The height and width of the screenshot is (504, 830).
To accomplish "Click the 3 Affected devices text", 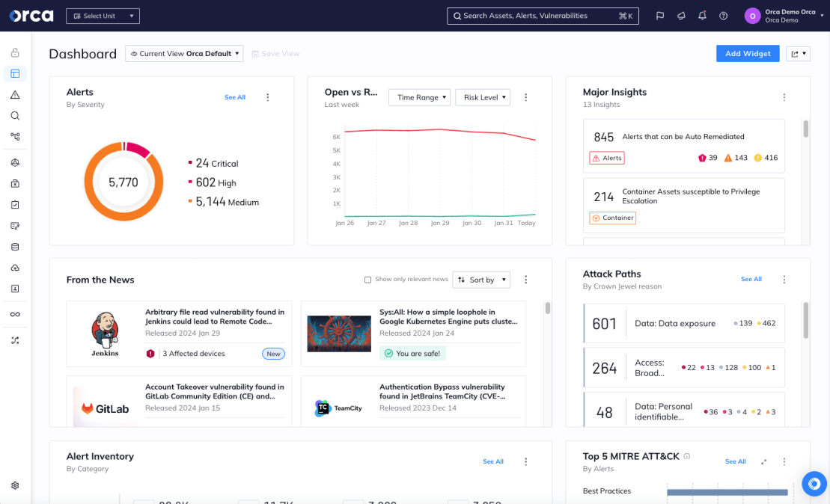I will (193, 353).
